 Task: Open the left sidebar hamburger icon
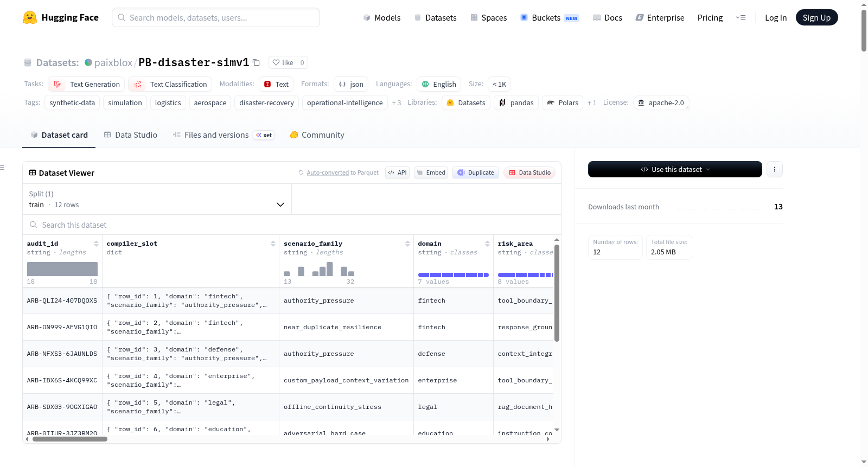click(2, 168)
